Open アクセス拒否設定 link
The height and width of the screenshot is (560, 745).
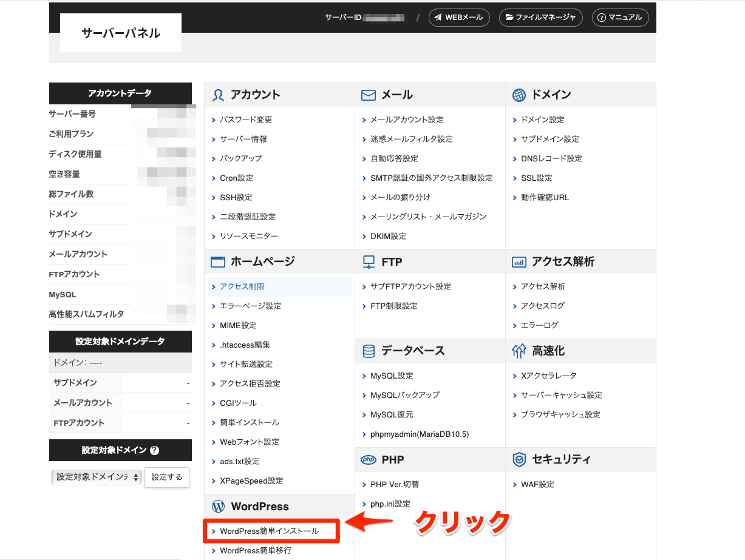click(x=250, y=383)
